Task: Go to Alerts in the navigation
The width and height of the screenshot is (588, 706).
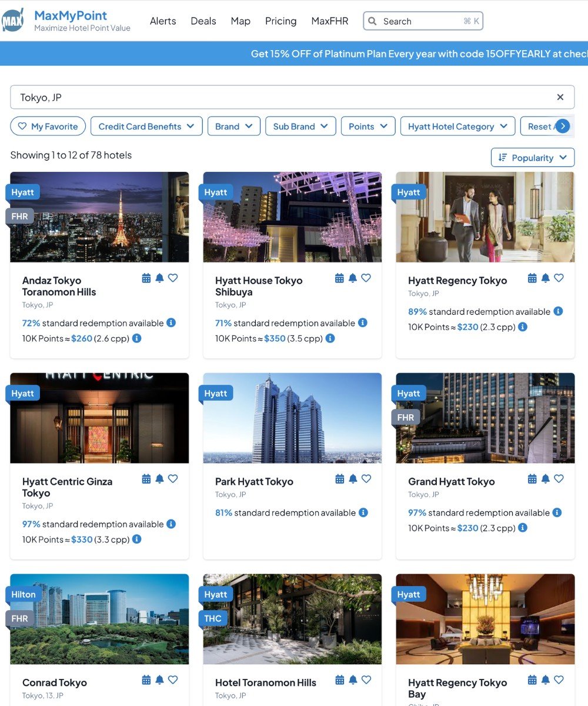Action: pyautogui.click(x=163, y=21)
